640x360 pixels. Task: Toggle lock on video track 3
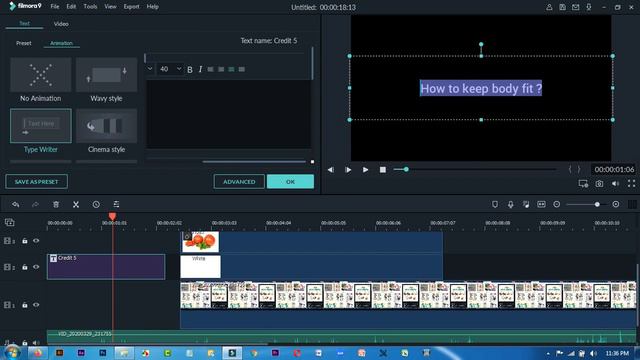25,241
